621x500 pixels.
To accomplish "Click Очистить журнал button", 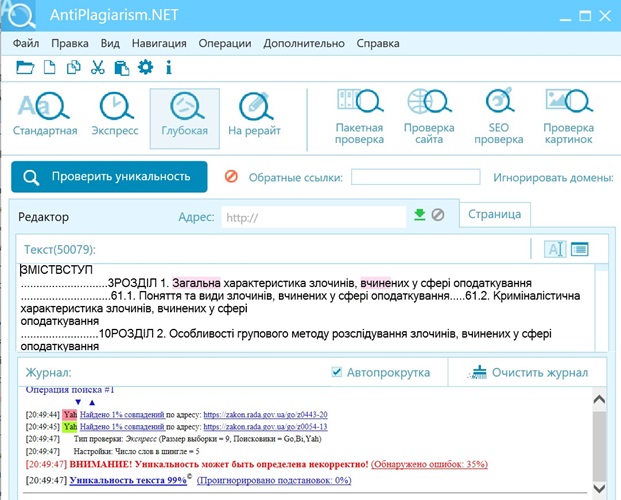I will pyautogui.click(x=527, y=372).
